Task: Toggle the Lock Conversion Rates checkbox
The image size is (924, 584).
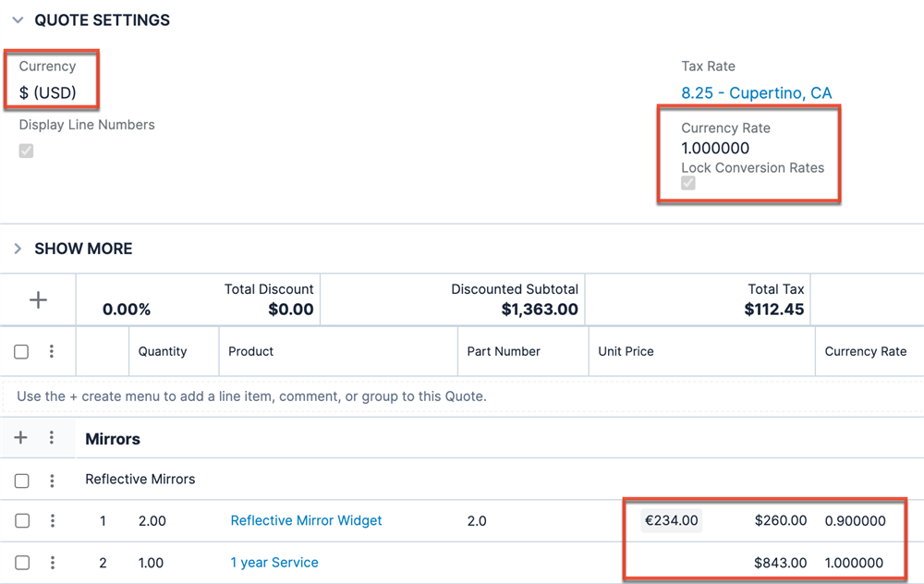Action: pyautogui.click(x=688, y=183)
